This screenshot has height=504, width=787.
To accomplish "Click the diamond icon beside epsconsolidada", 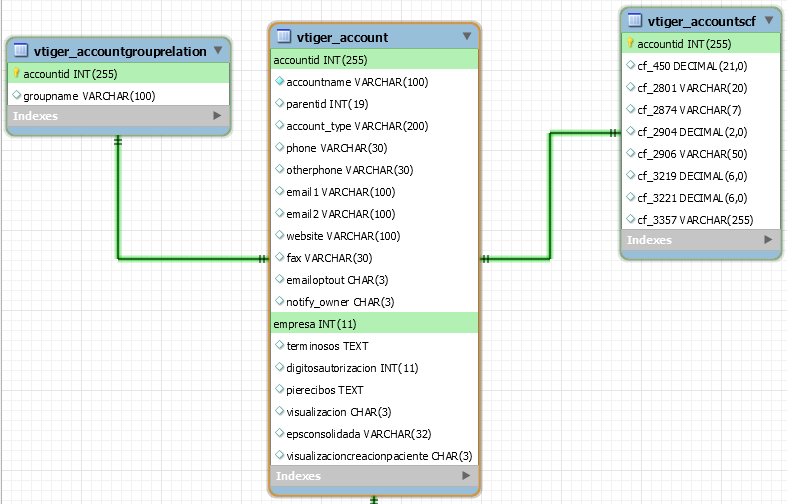I will tap(280, 433).
